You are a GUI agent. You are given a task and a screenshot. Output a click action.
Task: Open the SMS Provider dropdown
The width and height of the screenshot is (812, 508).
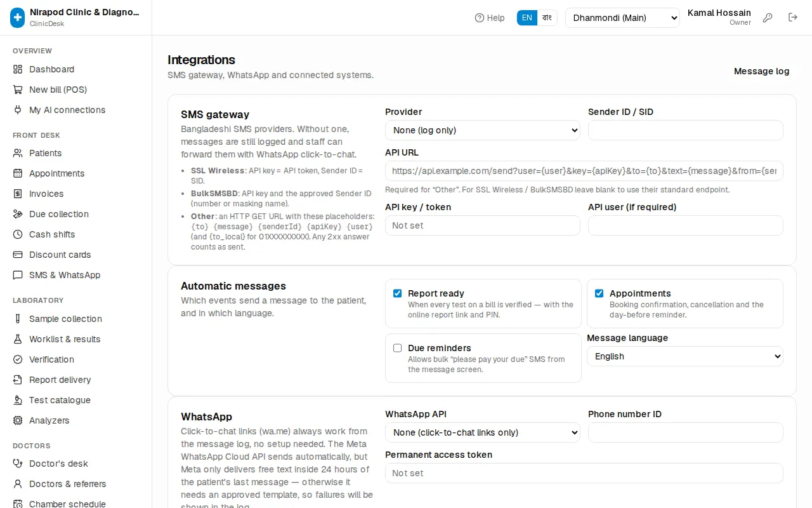[483, 130]
